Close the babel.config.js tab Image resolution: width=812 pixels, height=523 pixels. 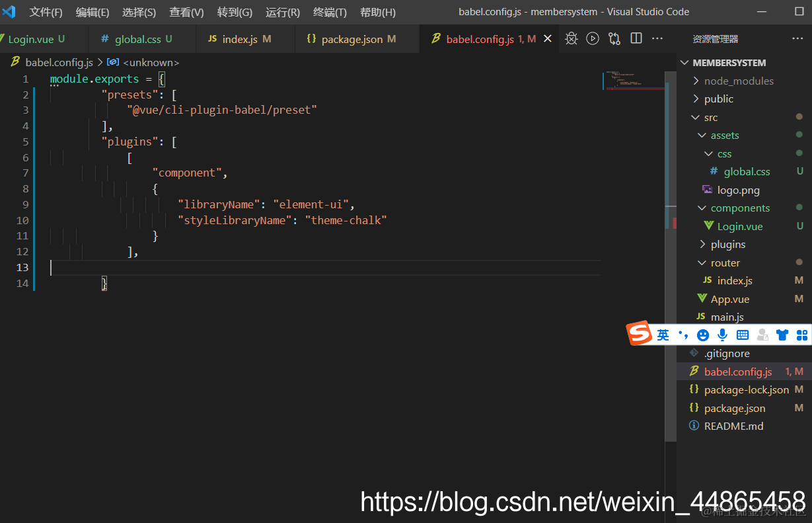click(547, 39)
